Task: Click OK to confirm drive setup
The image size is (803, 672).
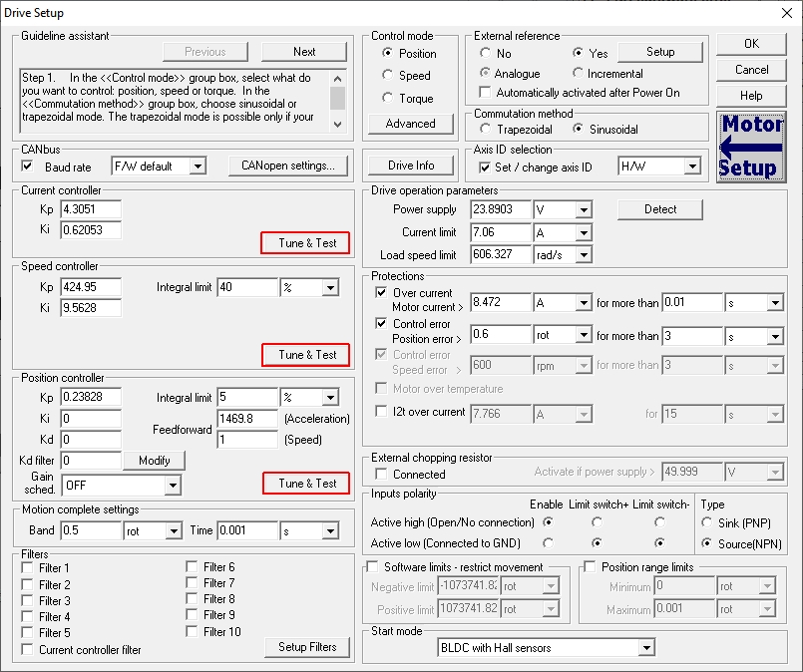Action: coord(751,44)
